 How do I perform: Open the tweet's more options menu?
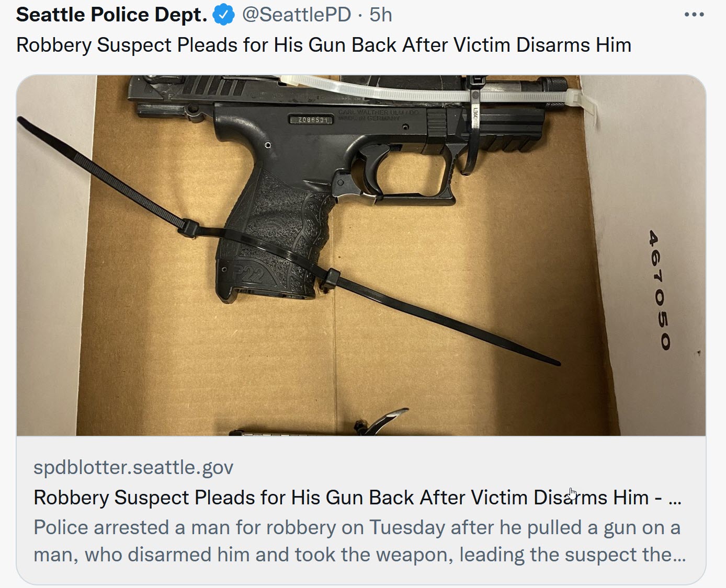click(694, 15)
